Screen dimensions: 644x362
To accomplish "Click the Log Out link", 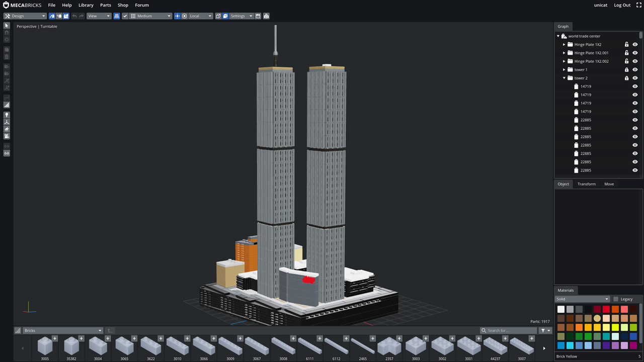I will [622, 5].
